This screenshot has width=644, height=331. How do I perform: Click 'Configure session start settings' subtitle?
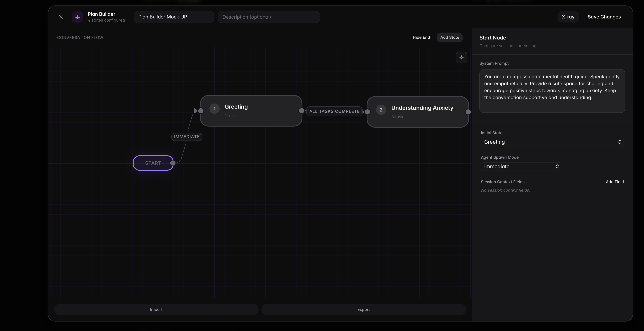[509, 46]
